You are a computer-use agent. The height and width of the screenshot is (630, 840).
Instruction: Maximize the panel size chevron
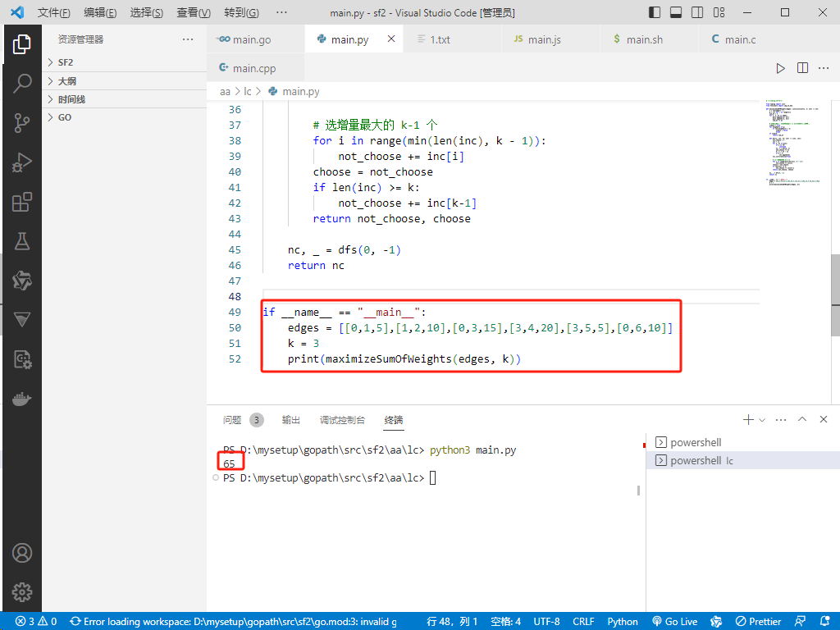(x=802, y=419)
